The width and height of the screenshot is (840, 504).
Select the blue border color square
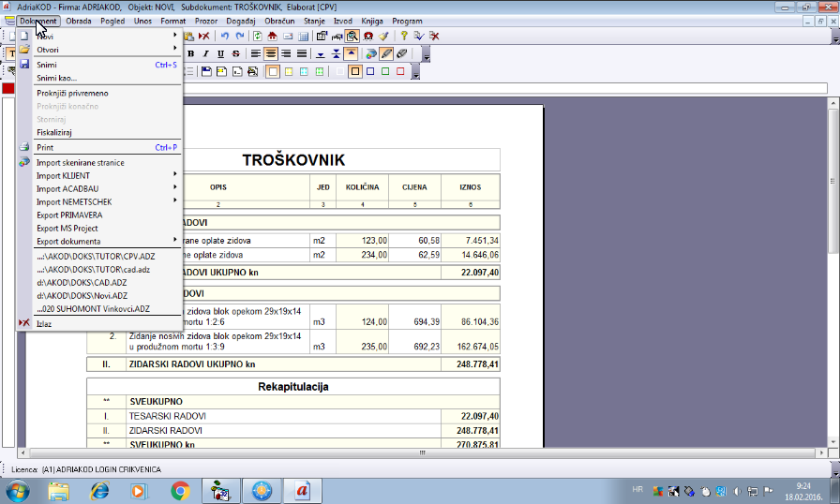pos(370,71)
